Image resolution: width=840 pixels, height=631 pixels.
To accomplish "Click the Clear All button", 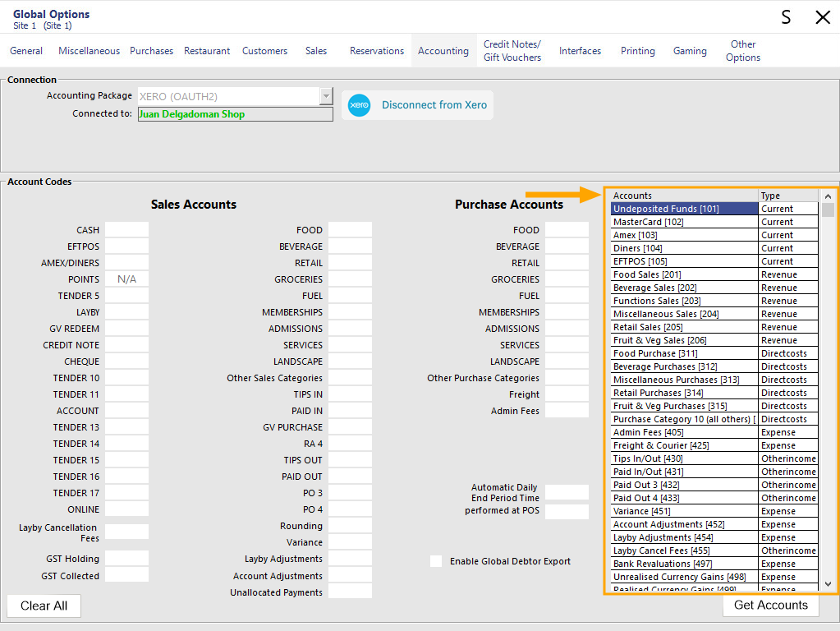I will point(44,606).
